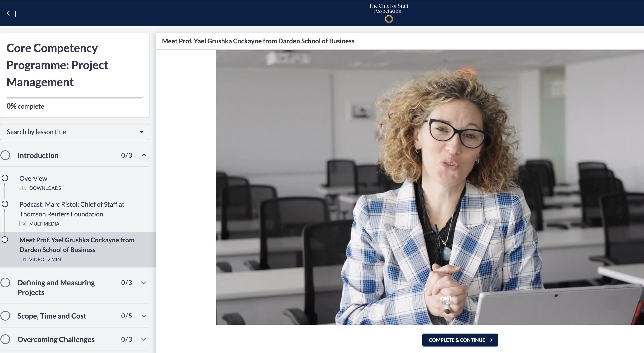The height and width of the screenshot is (353, 644).
Task: Click inside the Search by lesson title field
Action: 75,132
